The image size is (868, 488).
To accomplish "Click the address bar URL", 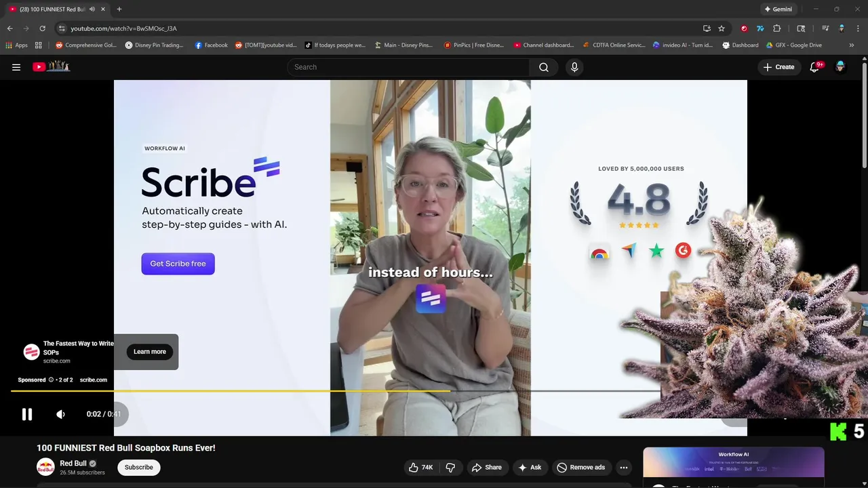I will pyautogui.click(x=123, y=28).
